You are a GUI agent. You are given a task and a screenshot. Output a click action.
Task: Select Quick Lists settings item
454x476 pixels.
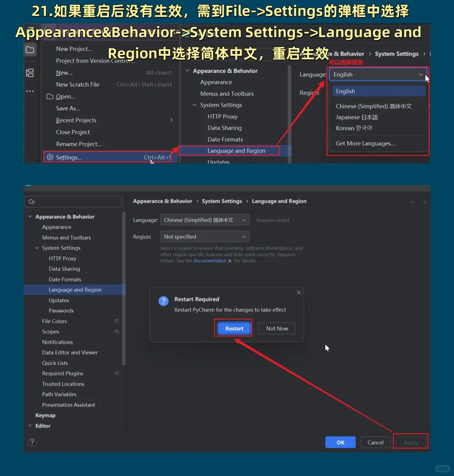[x=55, y=363]
